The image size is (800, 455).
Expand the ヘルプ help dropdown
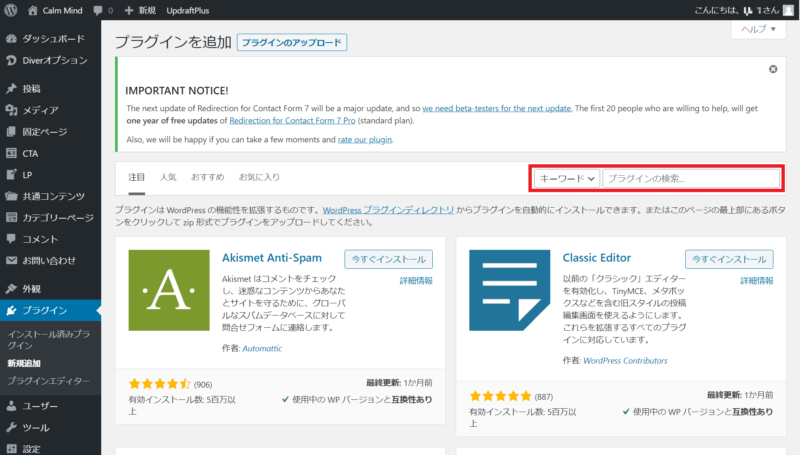759,29
